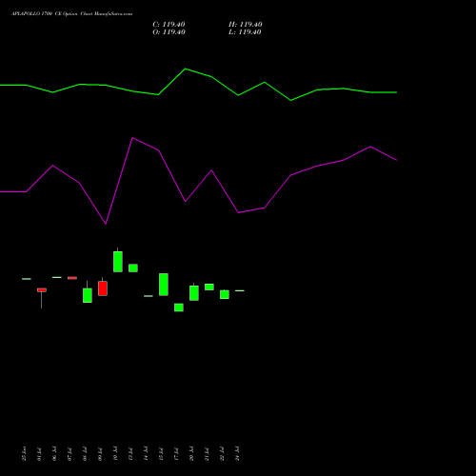Click the green candle for 15 Jul
Image resolution: width=476 pixels, height=476 pixels.
pyautogui.click(x=164, y=285)
